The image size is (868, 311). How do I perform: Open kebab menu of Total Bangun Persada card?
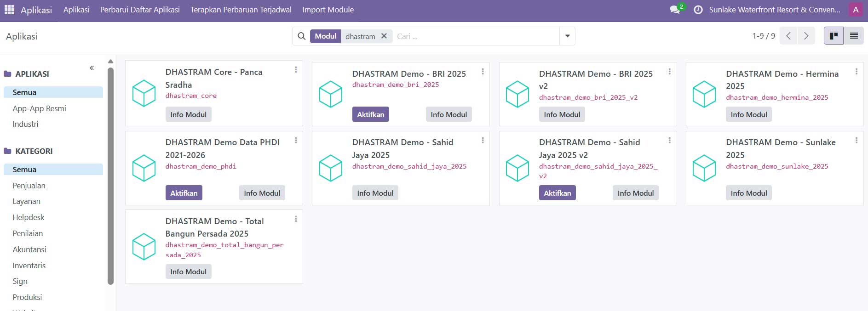click(296, 219)
